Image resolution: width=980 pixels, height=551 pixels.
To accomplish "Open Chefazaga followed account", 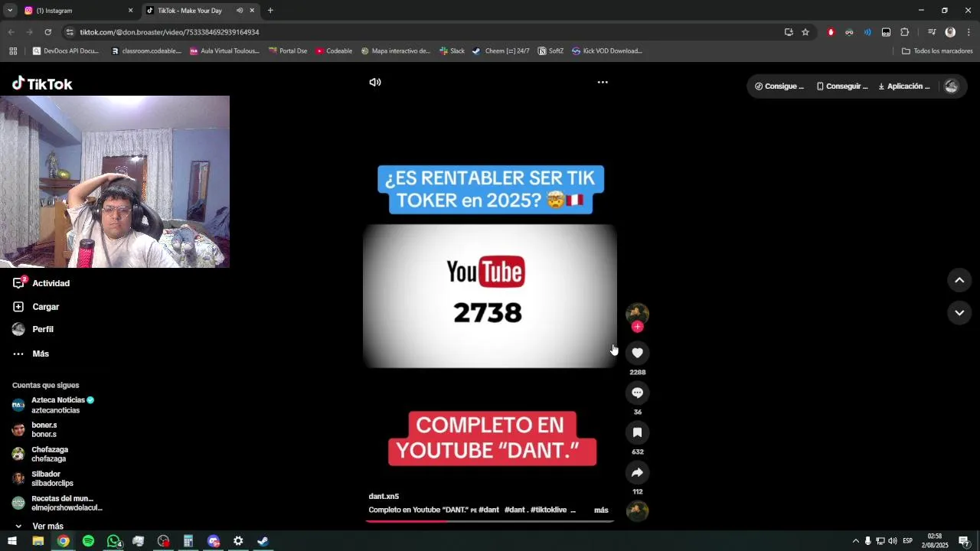I will coord(41,454).
